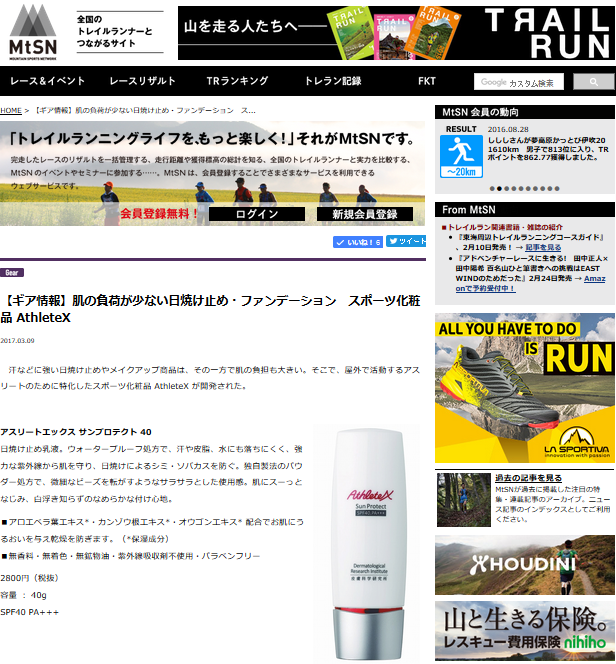
Task: Click the Facebook いいね! like button
Action: pos(358,242)
